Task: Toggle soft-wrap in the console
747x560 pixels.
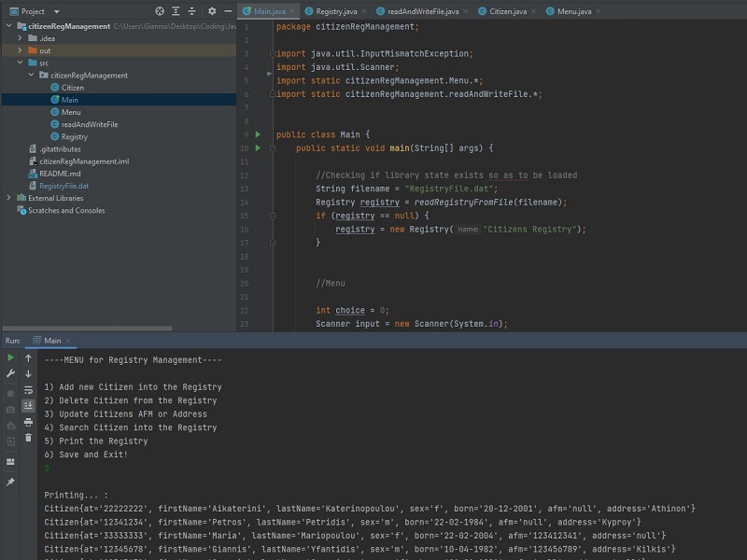Action: pyautogui.click(x=28, y=390)
